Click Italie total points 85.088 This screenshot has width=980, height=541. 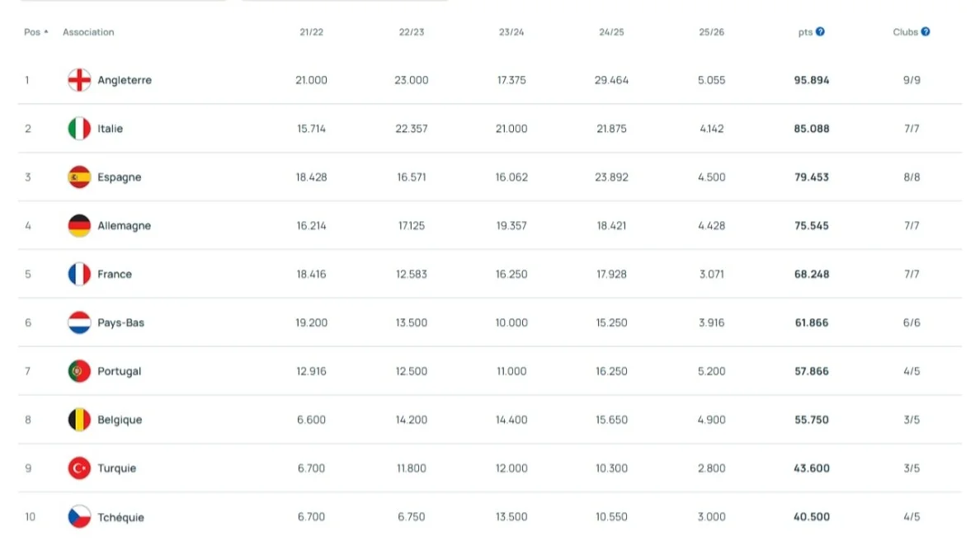(811, 129)
